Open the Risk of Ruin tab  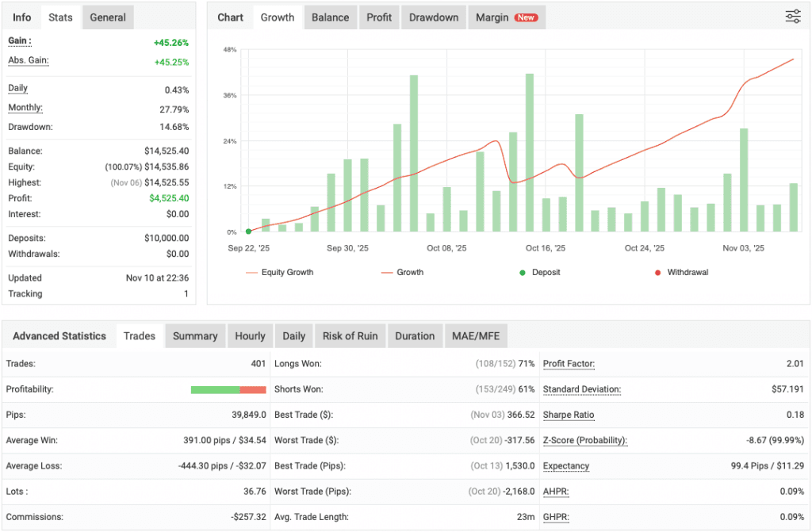(x=350, y=335)
